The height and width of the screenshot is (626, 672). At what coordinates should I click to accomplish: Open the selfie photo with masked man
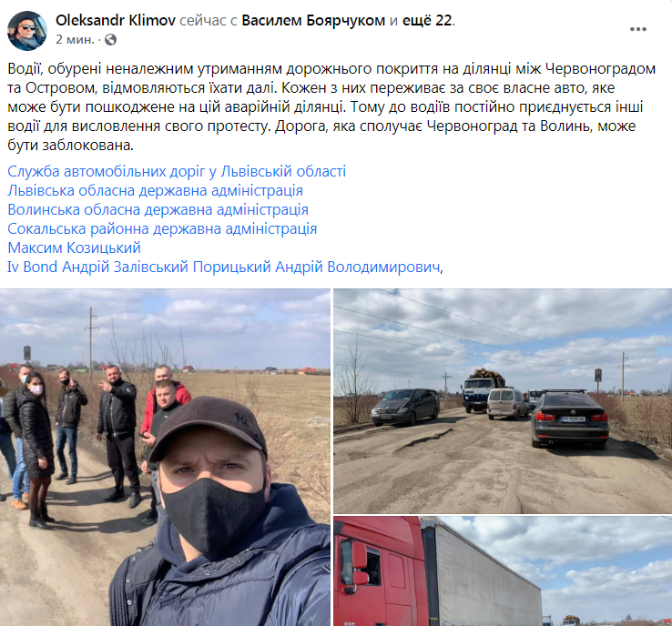pos(165,458)
